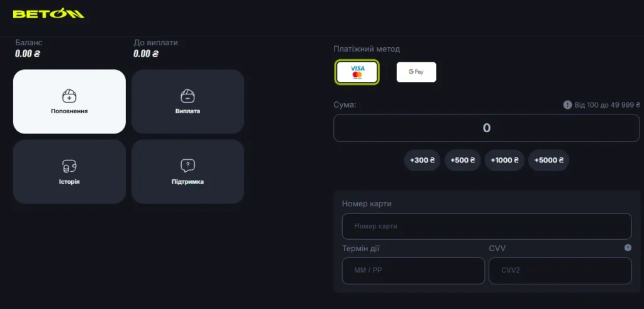Click the 'Від 100 до 49 999 ₴' limit text

607,105
